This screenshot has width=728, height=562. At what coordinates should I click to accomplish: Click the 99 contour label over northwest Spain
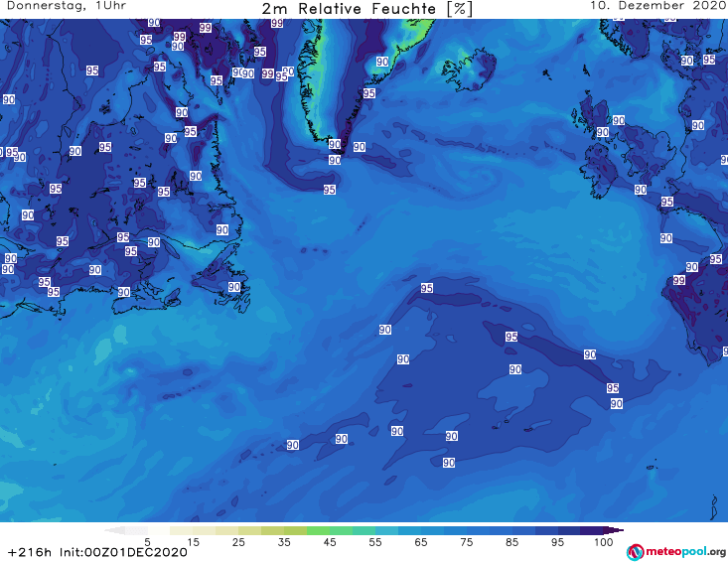tap(678, 280)
